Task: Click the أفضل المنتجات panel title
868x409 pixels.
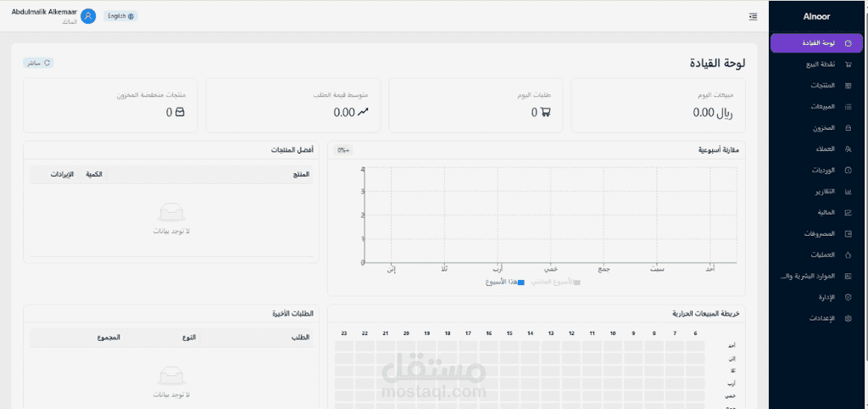Action: point(292,150)
